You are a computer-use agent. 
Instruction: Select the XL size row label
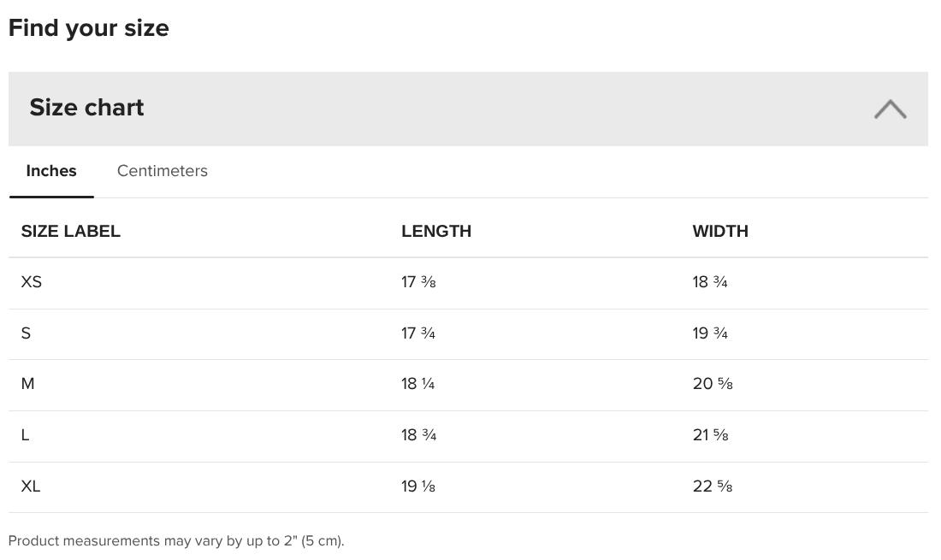31,486
